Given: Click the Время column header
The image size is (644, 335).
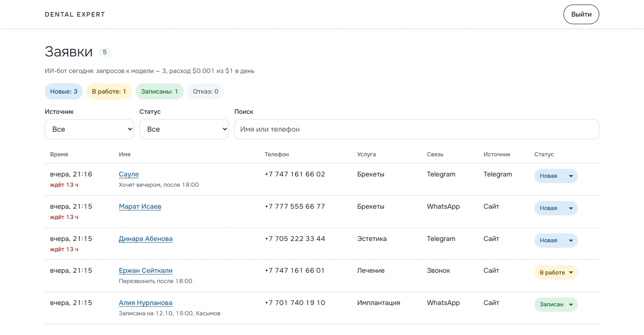Looking at the screenshot, I should click(x=59, y=154).
